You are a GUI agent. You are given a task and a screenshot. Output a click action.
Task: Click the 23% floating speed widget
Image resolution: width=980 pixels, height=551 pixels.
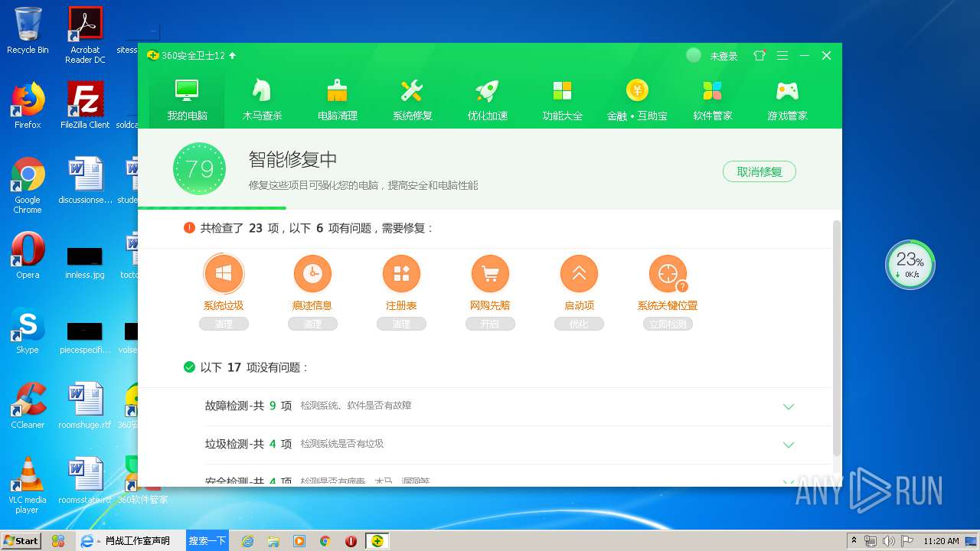click(x=910, y=265)
